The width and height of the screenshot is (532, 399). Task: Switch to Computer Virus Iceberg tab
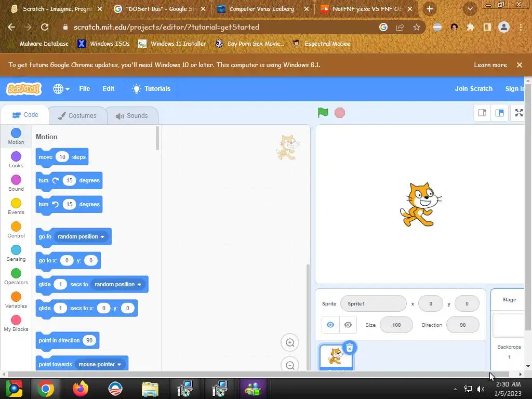coord(262,9)
